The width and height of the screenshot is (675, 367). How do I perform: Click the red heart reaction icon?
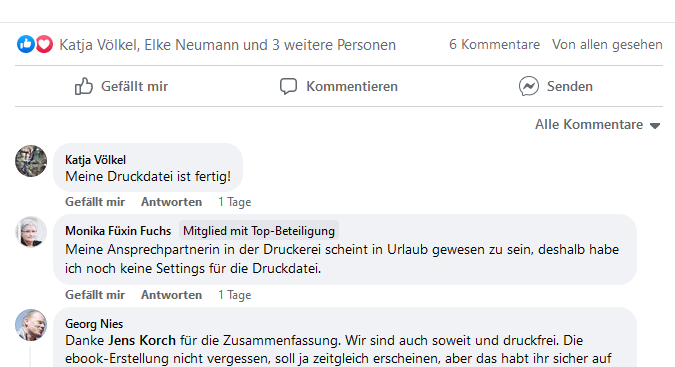click(44, 44)
